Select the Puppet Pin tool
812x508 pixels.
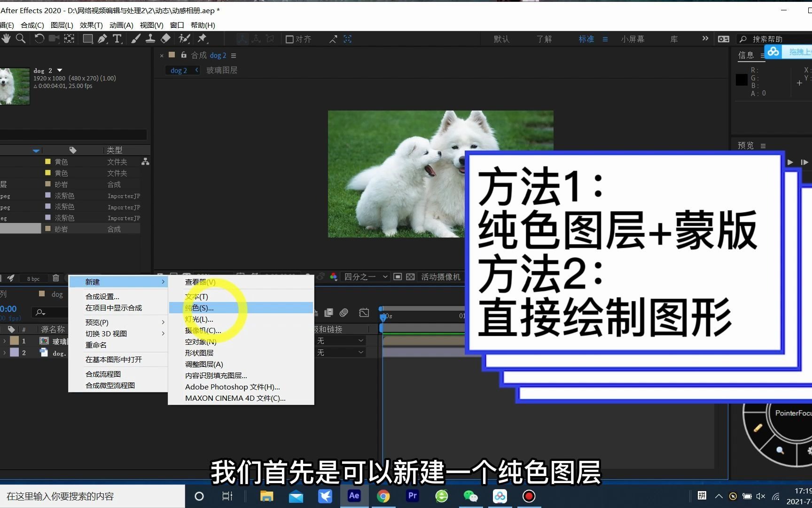coord(203,39)
